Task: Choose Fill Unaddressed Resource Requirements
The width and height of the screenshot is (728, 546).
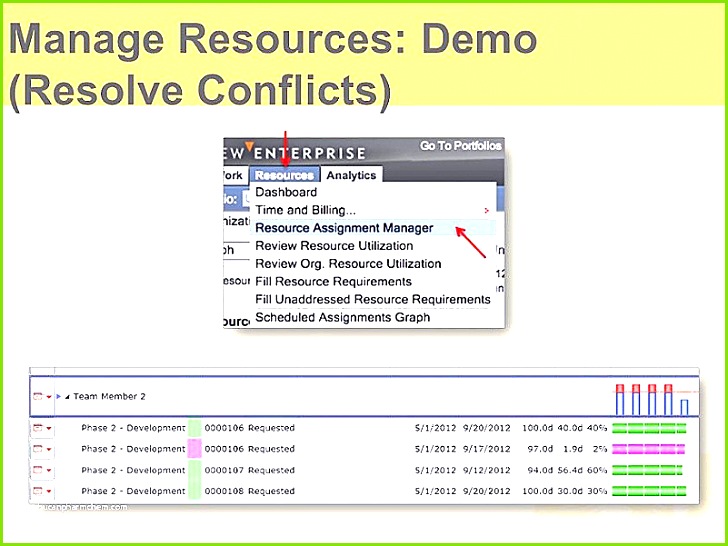Action: [372, 300]
